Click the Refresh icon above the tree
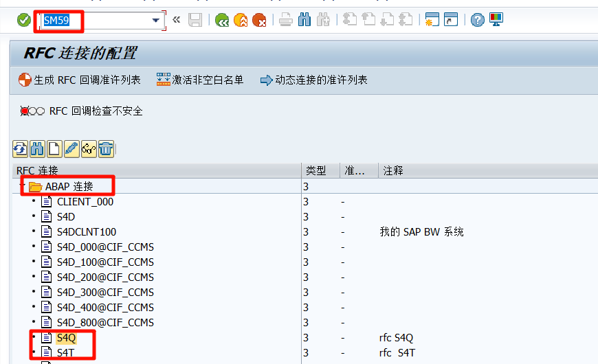The image size is (598, 364). [20, 149]
